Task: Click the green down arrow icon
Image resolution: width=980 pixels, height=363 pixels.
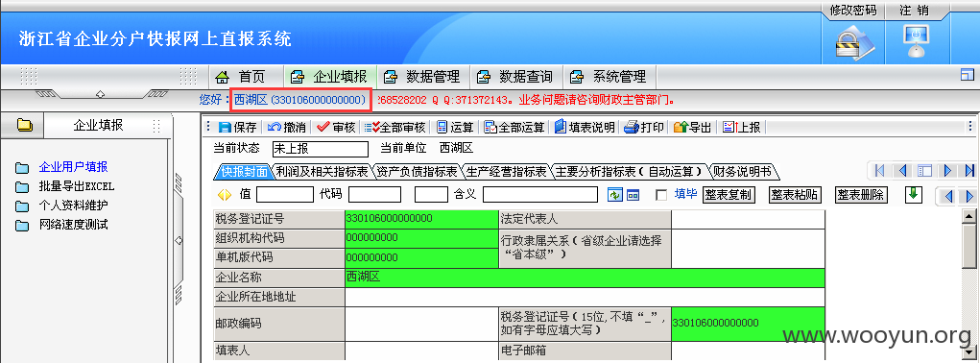Action: click(914, 194)
